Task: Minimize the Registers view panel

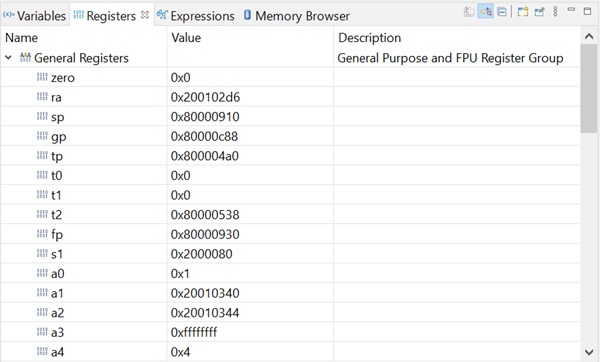Action: coord(571,10)
